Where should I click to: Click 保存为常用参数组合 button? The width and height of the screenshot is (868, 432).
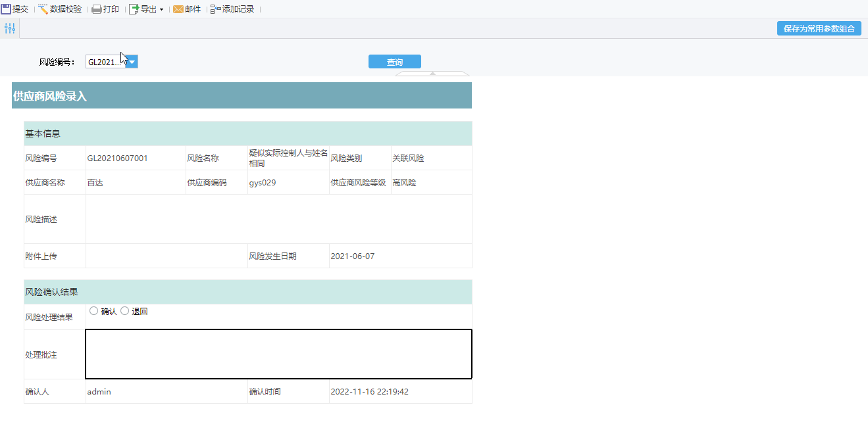[x=819, y=28]
